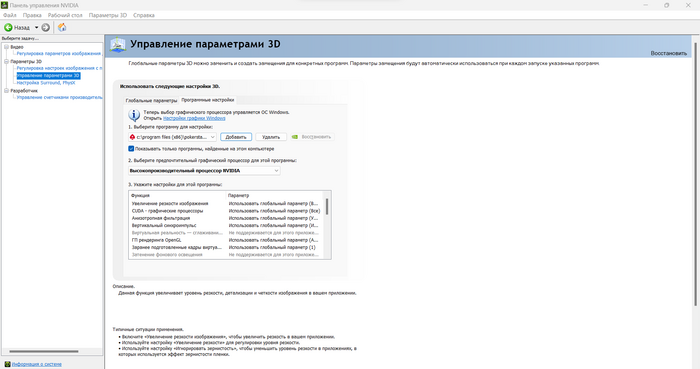Open the Back button history dropdown arrow
The width and height of the screenshot is (700, 369).
[37, 27]
